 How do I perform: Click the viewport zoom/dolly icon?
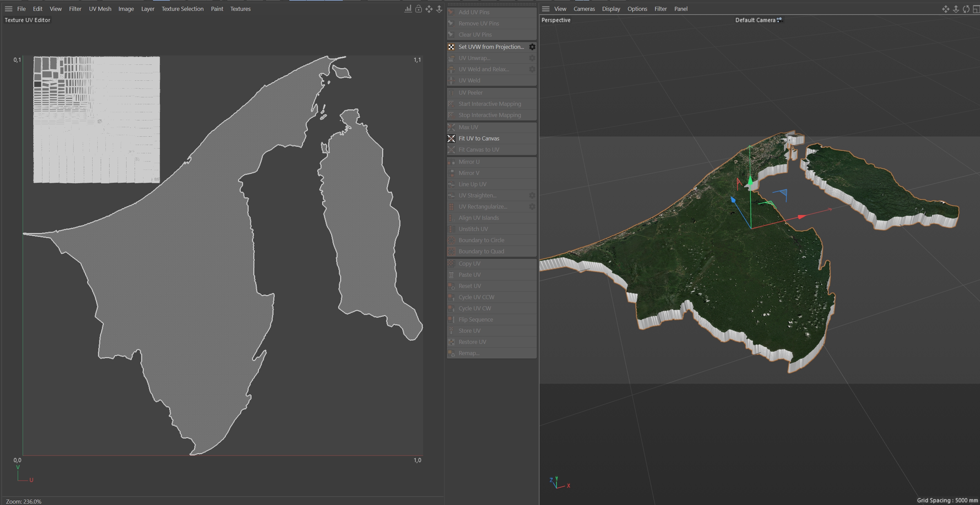(956, 9)
